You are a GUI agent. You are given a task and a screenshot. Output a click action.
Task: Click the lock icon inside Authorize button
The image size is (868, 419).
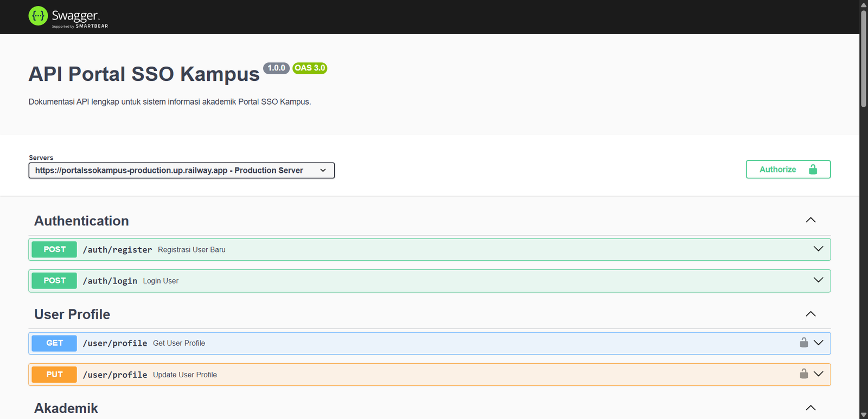coord(813,170)
